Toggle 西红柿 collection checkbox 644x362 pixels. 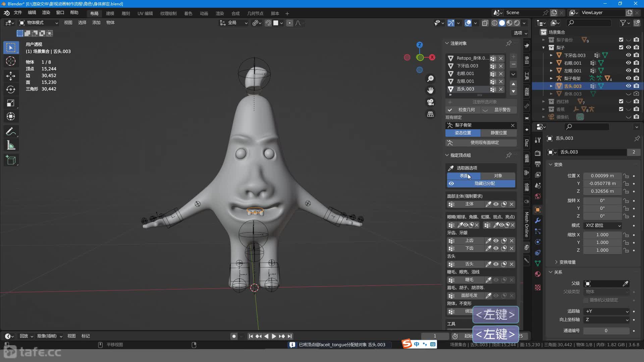[x=621, y=102]
